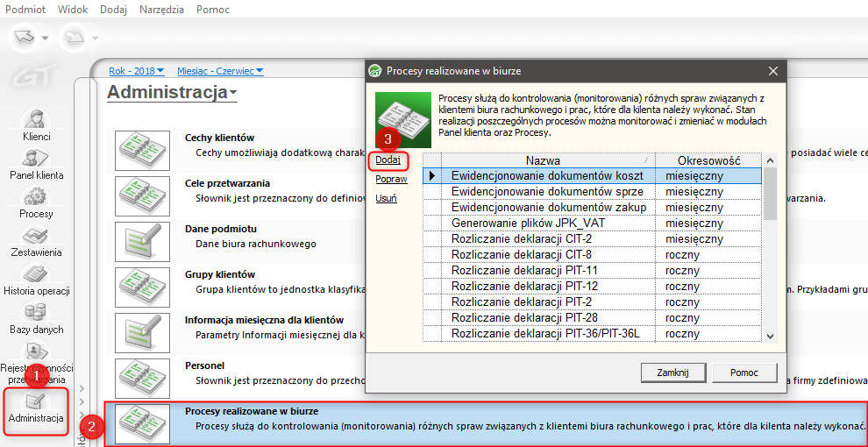Screen dimensions: 868x447
Task: Click the Popraw link
Action: coord(391,180)
